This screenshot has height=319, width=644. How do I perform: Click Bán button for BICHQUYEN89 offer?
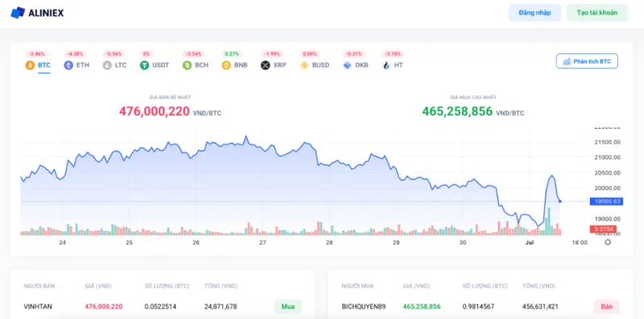click(607, 307)
